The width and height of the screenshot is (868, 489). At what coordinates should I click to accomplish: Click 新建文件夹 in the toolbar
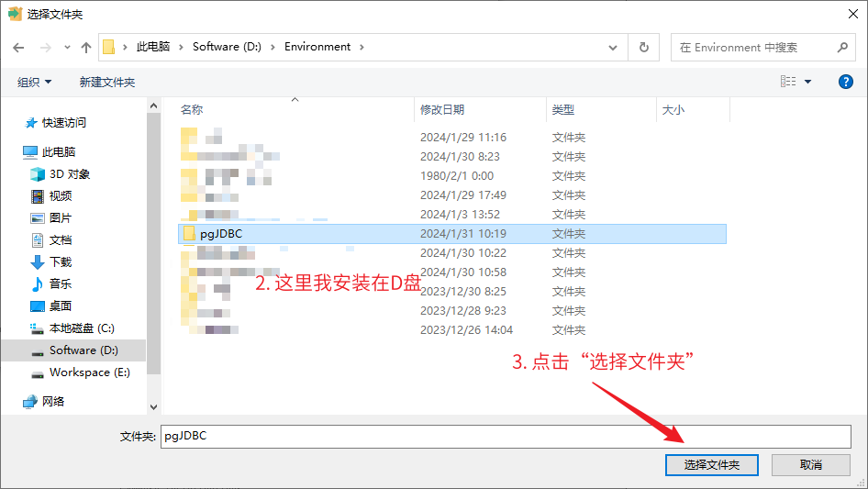point(106,82)
